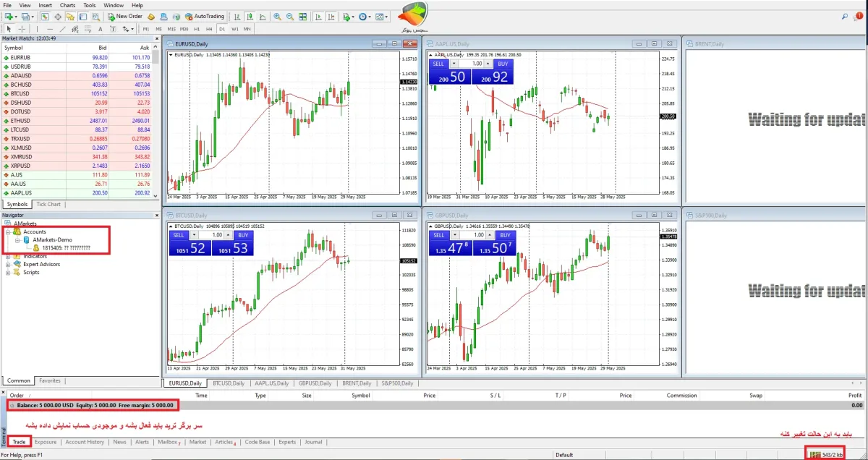
Task: Collapse the Accounts tree node
Action: pyautogui.click(x=8, y=231)
